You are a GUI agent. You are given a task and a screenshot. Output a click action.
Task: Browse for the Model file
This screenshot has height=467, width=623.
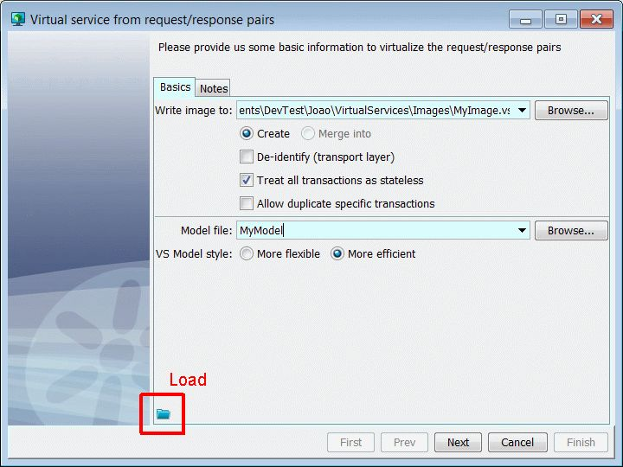coord(571,231)
